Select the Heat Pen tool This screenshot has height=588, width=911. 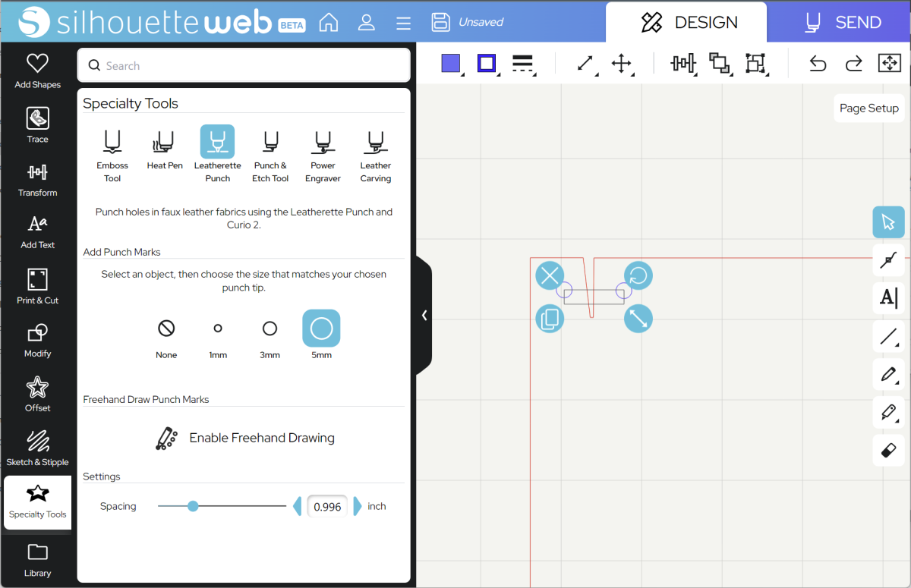pyautogui.click(x=165, y=149)
